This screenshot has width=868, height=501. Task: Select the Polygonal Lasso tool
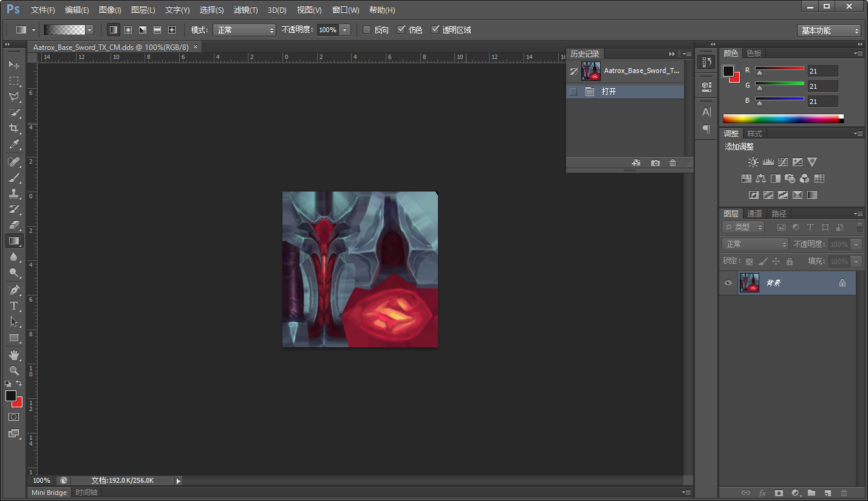click(x=14, y=96)
